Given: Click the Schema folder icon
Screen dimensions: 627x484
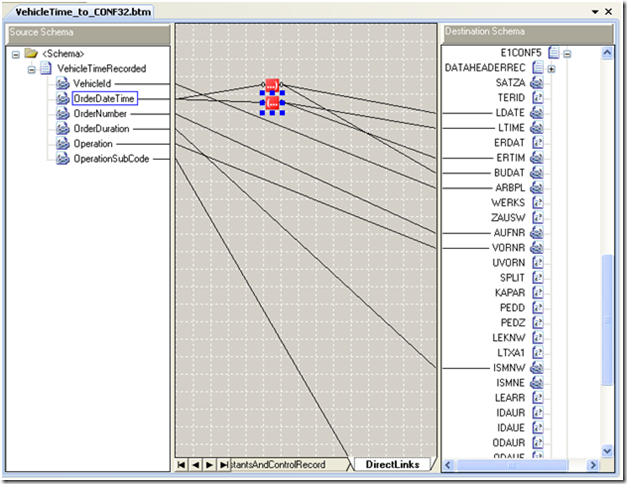Looking at the screenshot, I should click(x=31, y=54).
